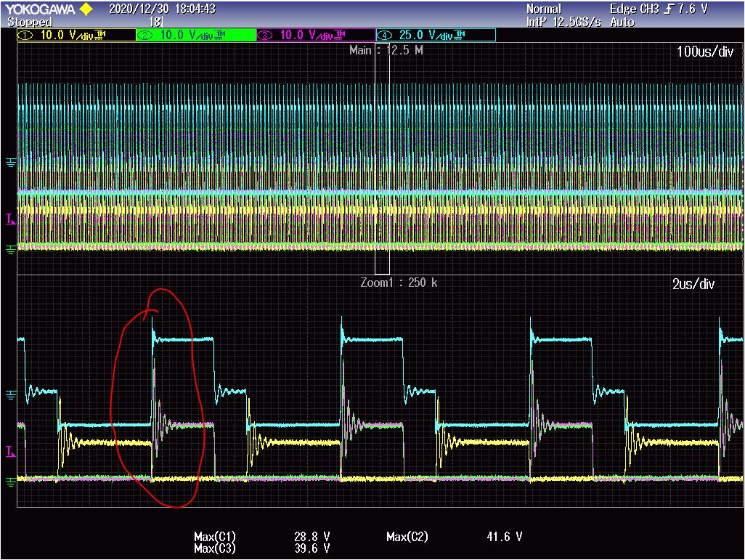Image resolution: width=745 pixels, height=560 pixels.
Task: Click the yellow Yokogawa diamond logo
Action: pyautogui.click(x=86, y=9)
